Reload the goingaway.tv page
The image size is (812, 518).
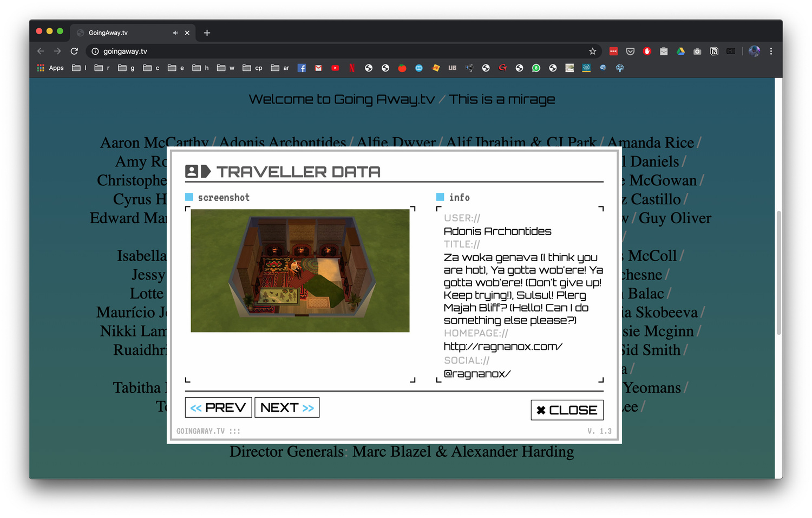[74, 51]
